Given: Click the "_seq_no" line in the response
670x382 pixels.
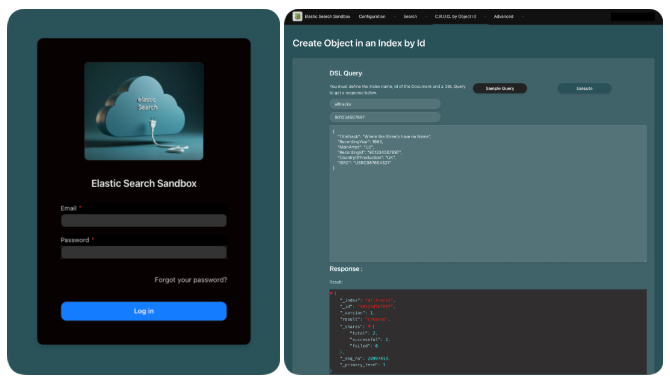Looking at the screenshot, I should (364, 358).
